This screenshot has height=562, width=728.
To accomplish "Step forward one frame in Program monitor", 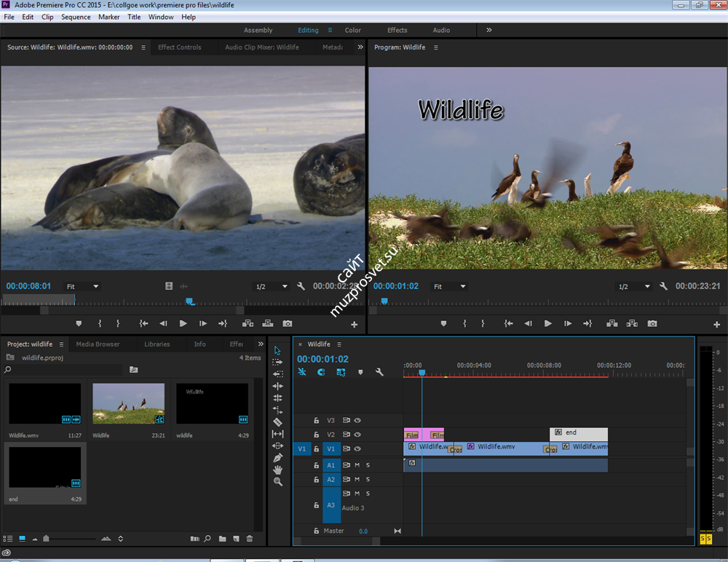I will click(x=568, y=323).
